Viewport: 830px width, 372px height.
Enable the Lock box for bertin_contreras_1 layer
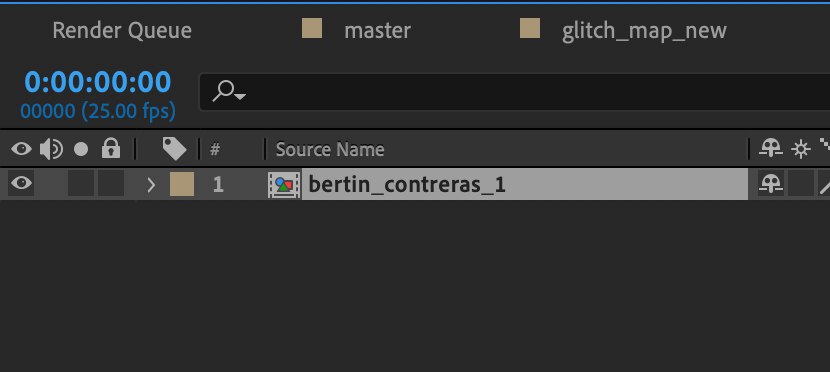point(111,184)
